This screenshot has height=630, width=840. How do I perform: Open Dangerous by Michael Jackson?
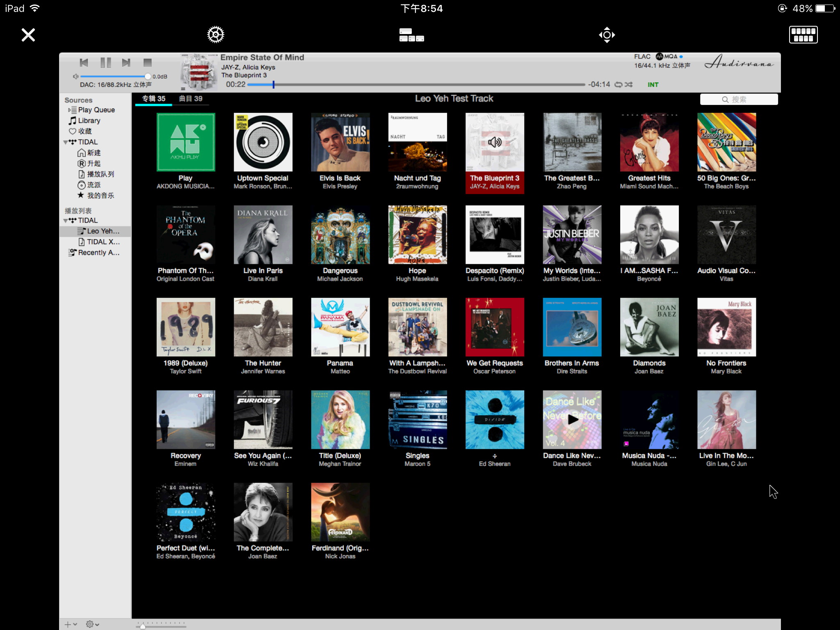(340, 235)
